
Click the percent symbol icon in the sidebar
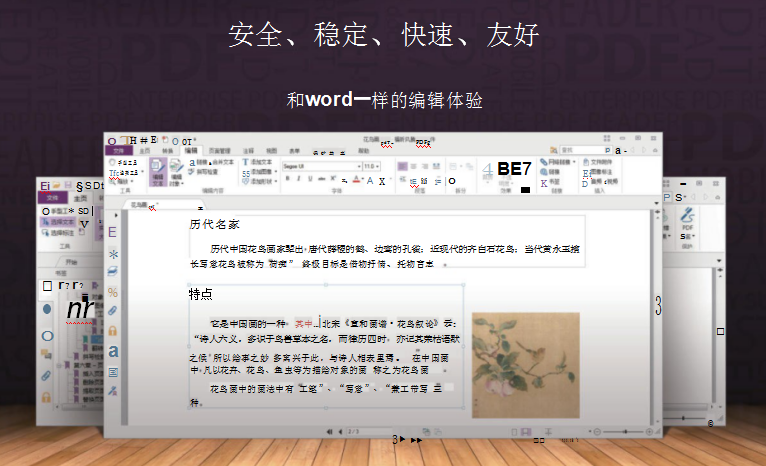click(114, 292)
